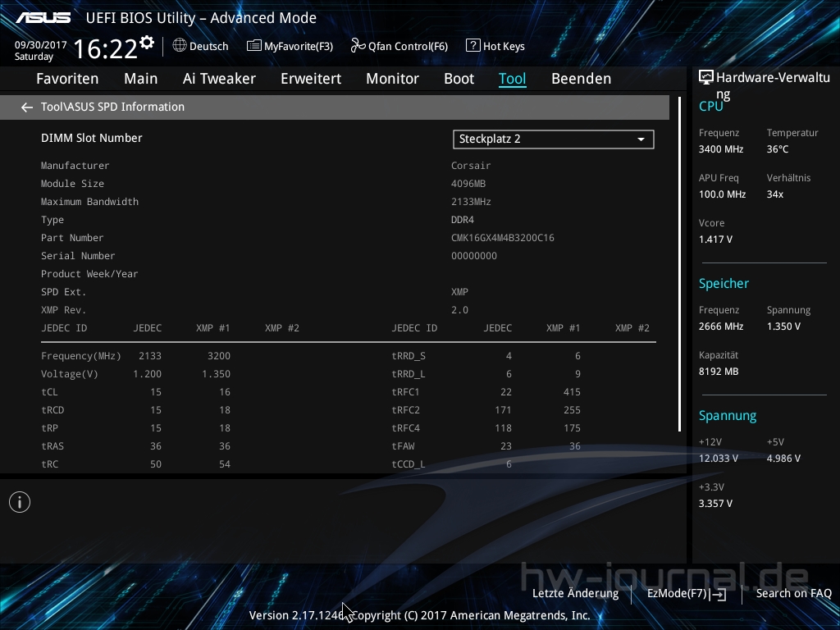Click the date 09/30/2017
The height and width of the screenshot is (630, 840).
(41, 45)
